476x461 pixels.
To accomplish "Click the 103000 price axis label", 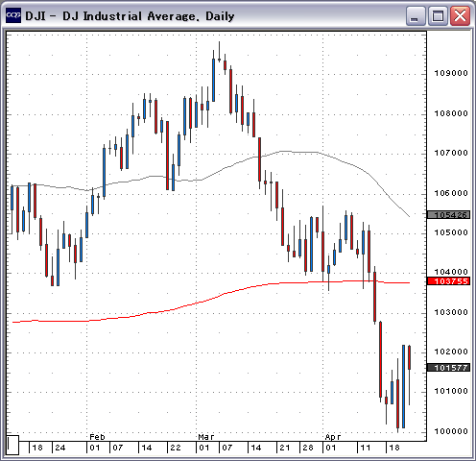I will pos(451,312).
